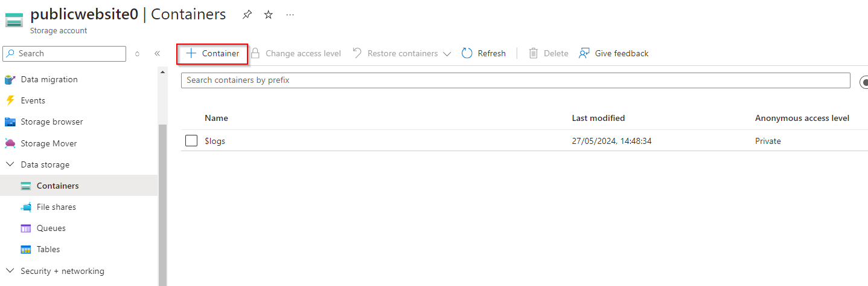Pin the publicwebsite0 storage account page
This screenshot has height=286, width=868.
247,15
